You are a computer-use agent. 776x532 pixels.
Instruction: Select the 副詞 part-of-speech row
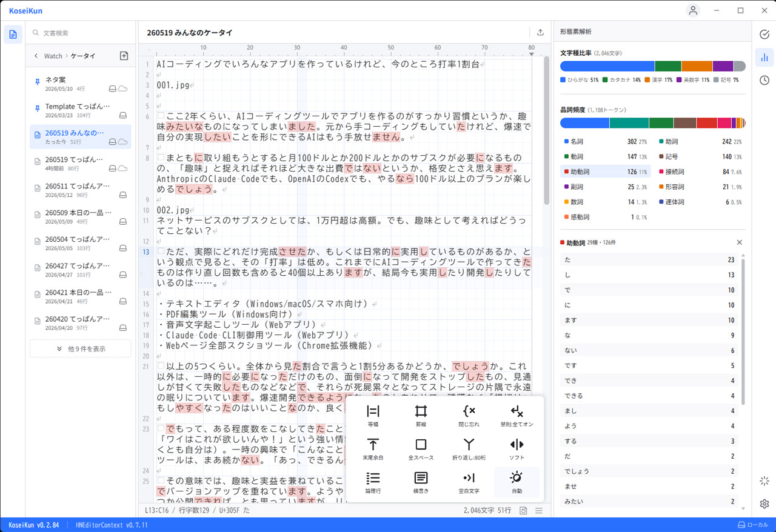pos(606,187)
